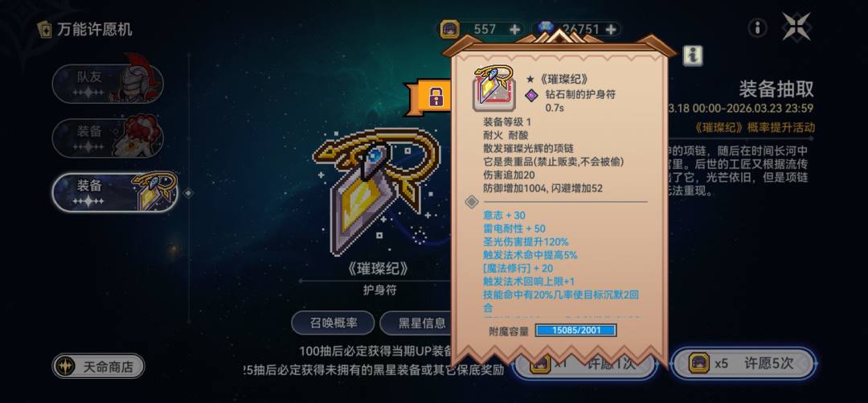Click the diamond marker beside the selected tab

[x=188, y=193]
